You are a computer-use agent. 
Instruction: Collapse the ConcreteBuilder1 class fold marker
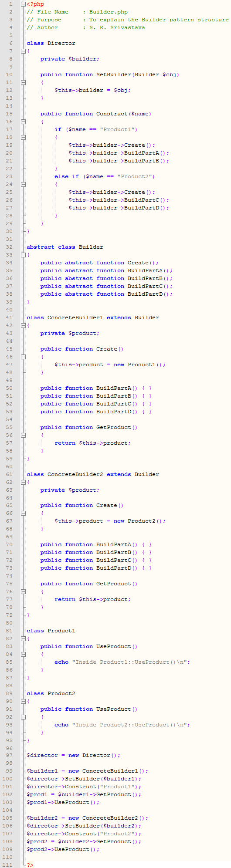tap(23, 325)
